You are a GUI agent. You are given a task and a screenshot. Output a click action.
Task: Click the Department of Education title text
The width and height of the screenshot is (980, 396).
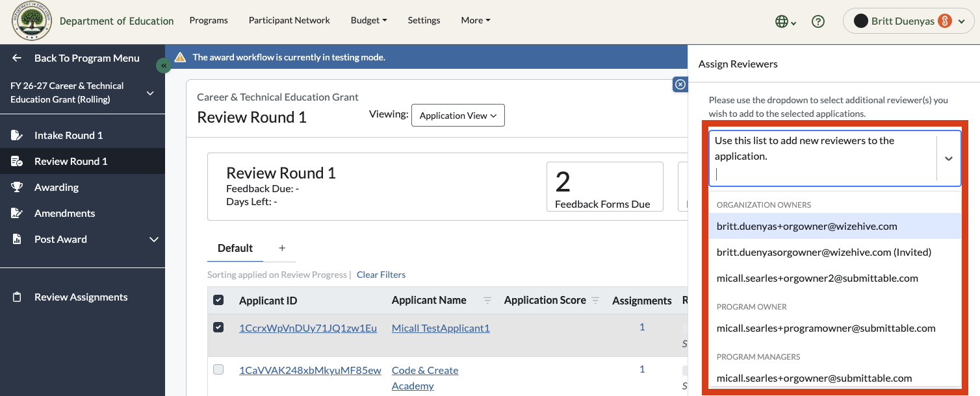point(116,21)
